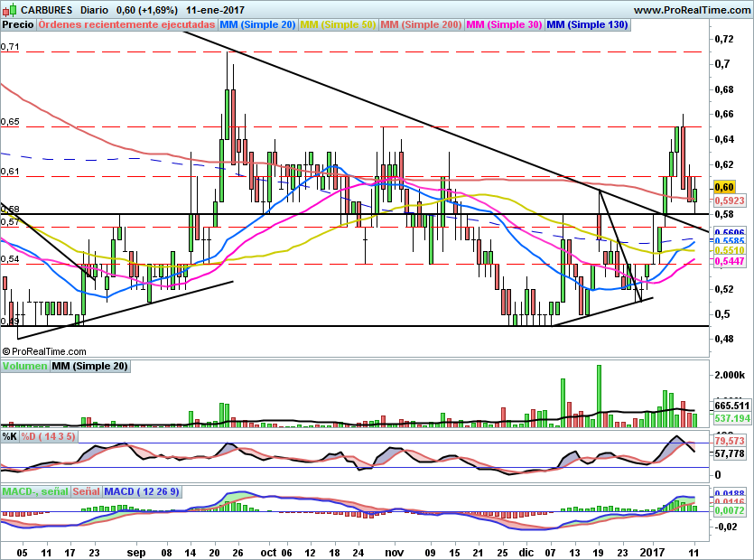The height and width of the screenshot is (560, 754).
Task: Select the MM (Simple 130) label
Action: pyautogui.click(x=587, y=24)
